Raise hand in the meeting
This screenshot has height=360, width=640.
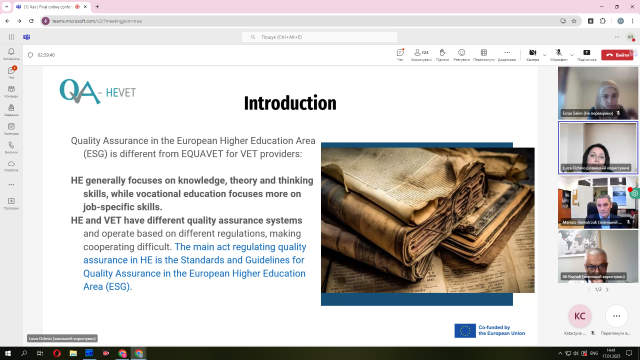click(x=442, y=55)
